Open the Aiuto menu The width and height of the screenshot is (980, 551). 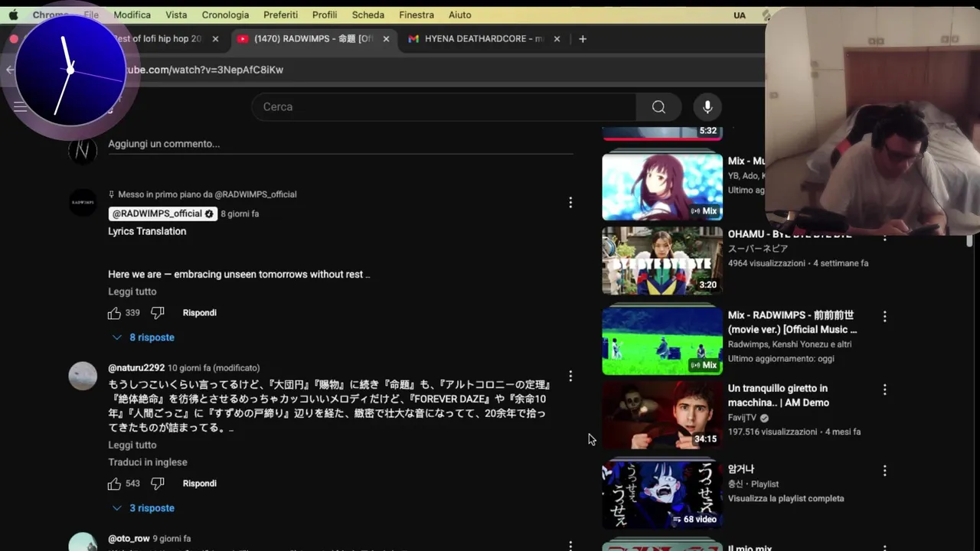click(x=460, y=15)
